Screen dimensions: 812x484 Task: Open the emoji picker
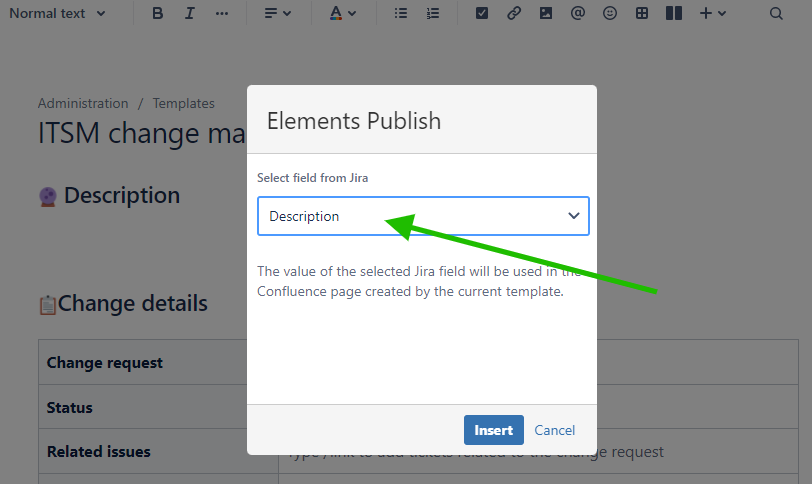[x=609, y=14]
